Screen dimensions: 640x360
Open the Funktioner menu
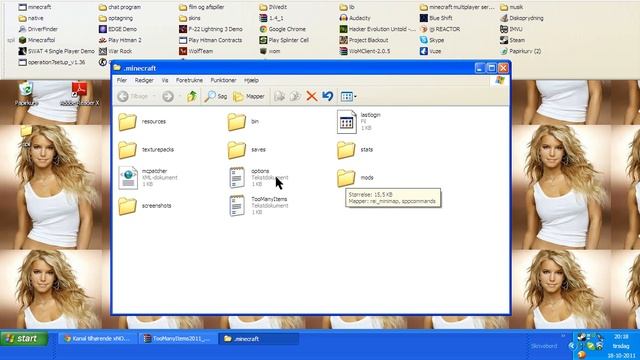[x=223, y=80]
